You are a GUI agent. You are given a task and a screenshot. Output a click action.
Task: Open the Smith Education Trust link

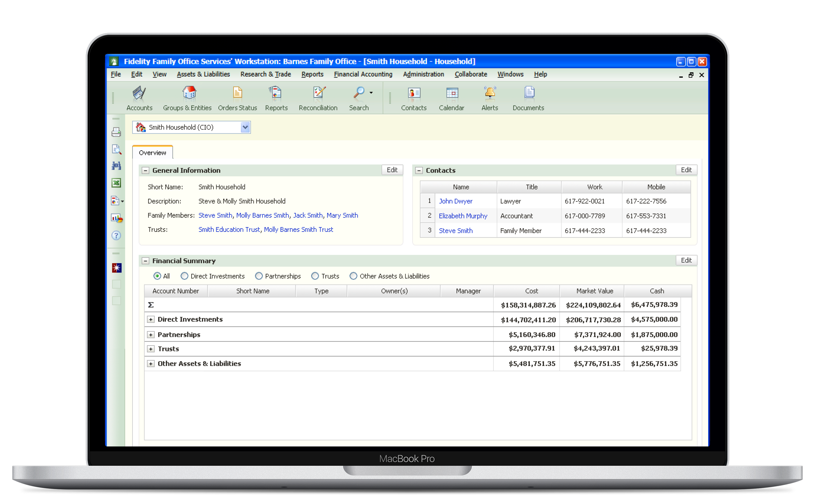point(229,229)
